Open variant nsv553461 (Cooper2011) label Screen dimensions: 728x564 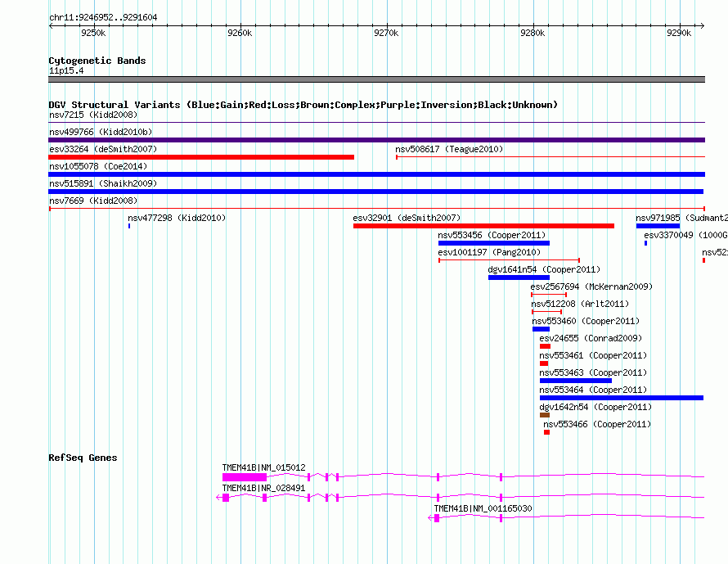[593, 355]
